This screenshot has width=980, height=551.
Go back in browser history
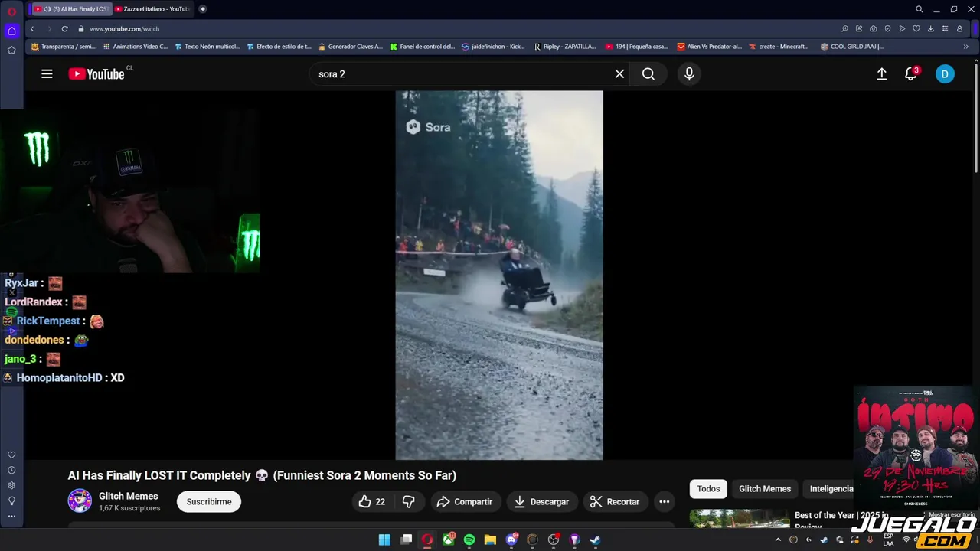[31, 28]
